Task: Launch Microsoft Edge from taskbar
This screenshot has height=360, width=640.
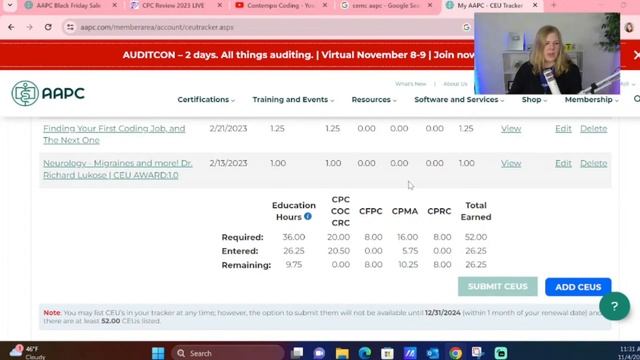Action: click(x=365, y=353)
